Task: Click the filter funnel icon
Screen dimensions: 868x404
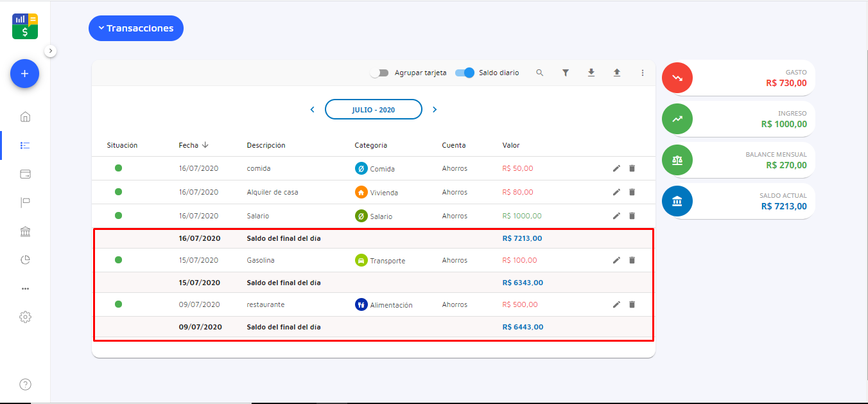Action: pyautogui.click(x=566, y=73)
